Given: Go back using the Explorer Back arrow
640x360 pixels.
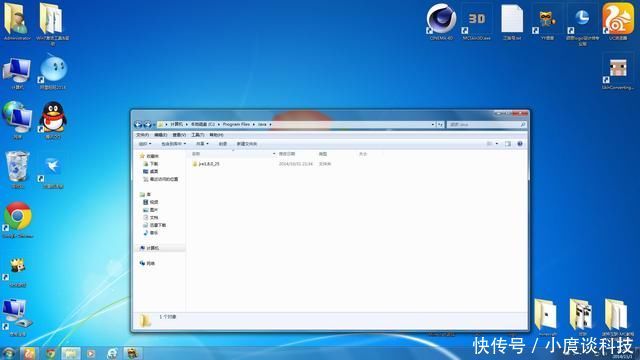Looking at the screenshot, I should (138, 124).
